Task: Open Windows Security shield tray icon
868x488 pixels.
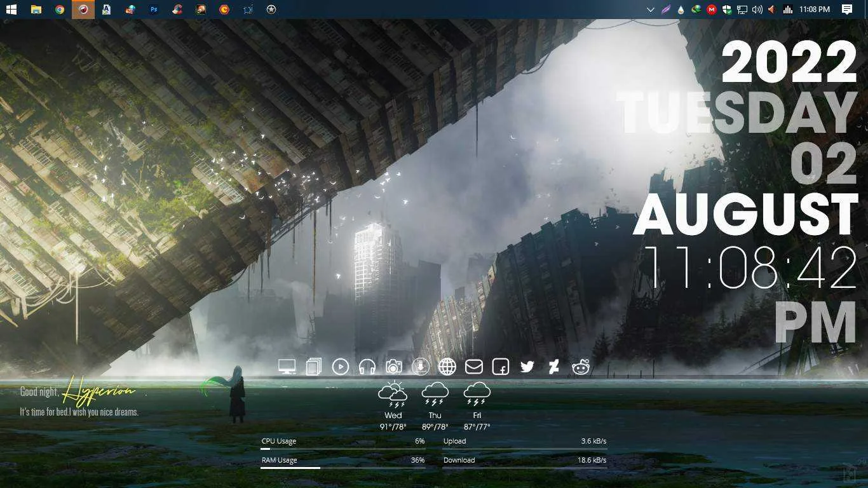Action: click(727, 10)
